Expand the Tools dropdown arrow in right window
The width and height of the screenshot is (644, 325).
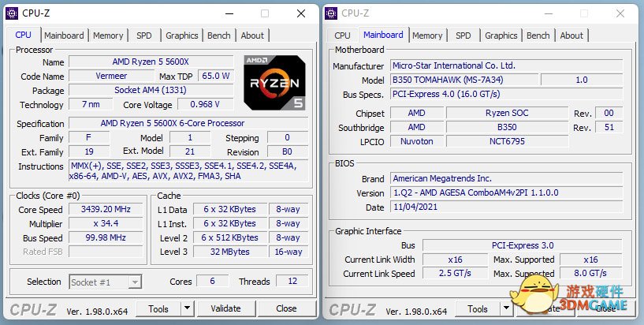506,308
